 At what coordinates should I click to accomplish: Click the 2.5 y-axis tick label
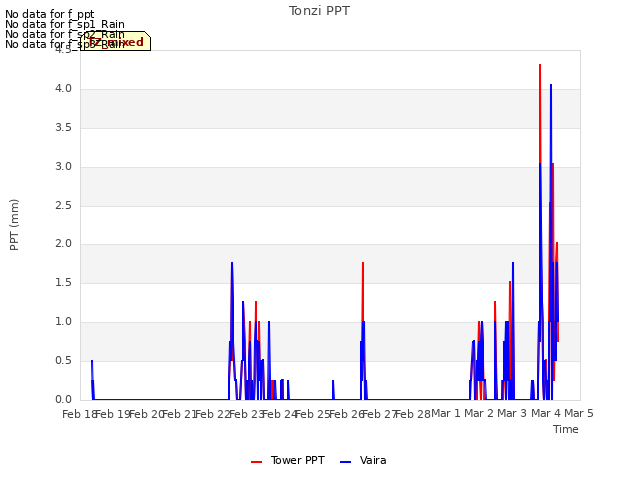coord(63,205)
